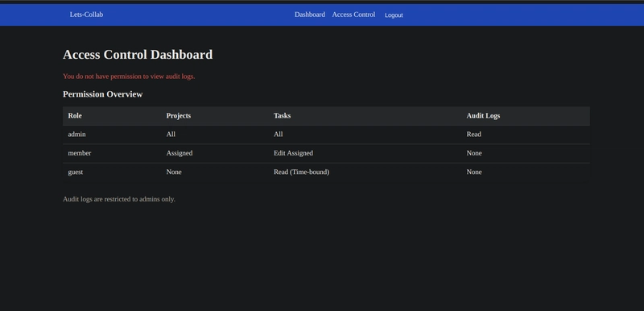Select the Projects column header
Screen dimensions: 644x311
click(178, 116)
